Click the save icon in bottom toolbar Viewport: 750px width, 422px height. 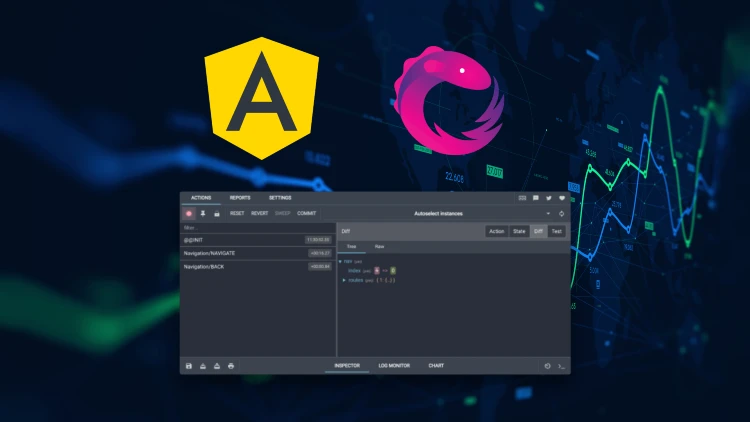[189, 366]
